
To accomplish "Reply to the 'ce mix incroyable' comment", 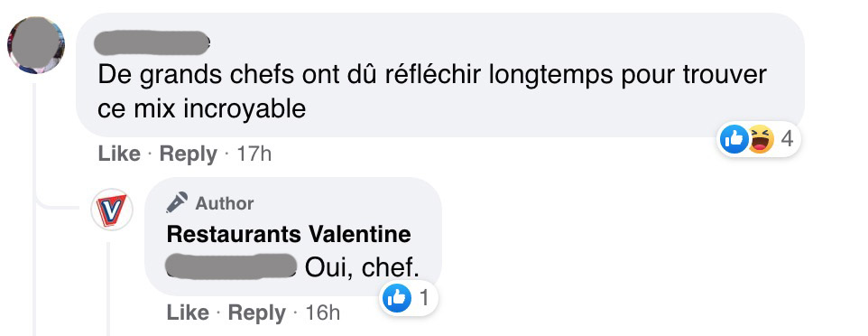I will [x=189, y=154].
